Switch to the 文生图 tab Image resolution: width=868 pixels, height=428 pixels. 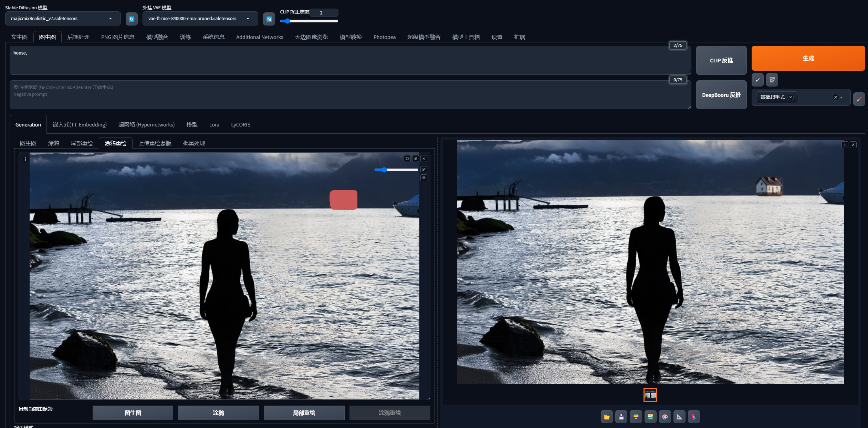19,37
